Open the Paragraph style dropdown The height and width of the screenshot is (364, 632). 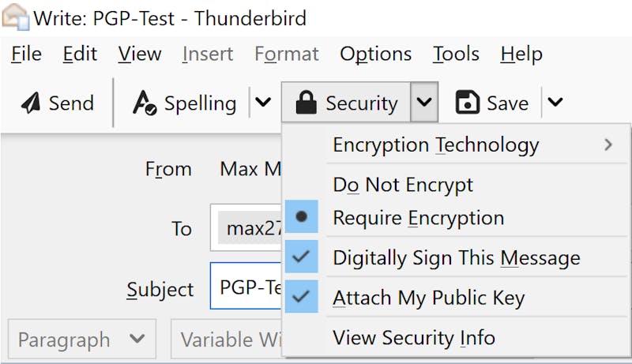[82, 339]
